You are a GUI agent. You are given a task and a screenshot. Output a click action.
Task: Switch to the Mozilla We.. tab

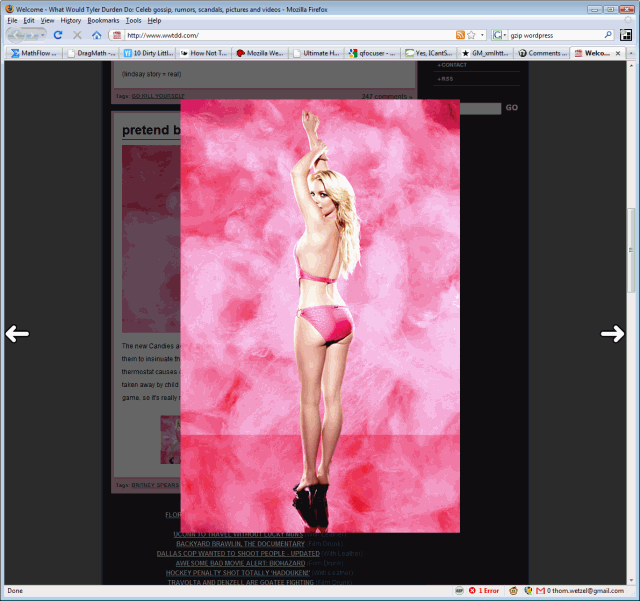point(260,53)
